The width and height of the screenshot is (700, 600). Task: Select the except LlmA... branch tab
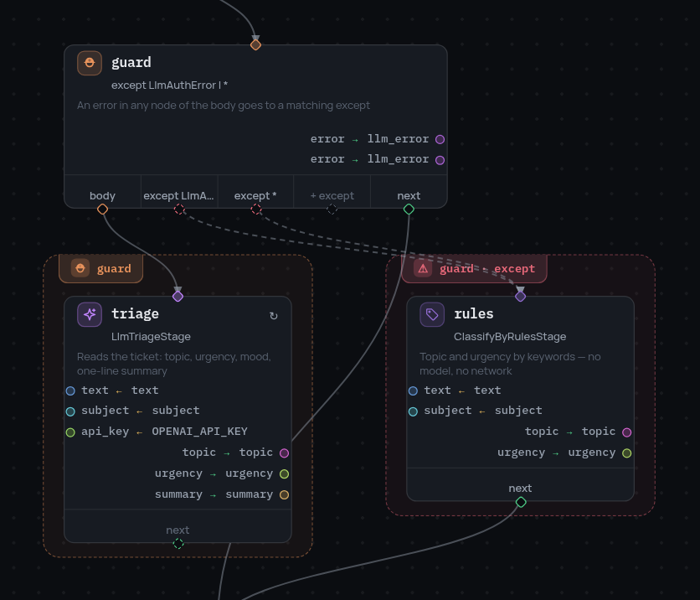click(179, 192)
